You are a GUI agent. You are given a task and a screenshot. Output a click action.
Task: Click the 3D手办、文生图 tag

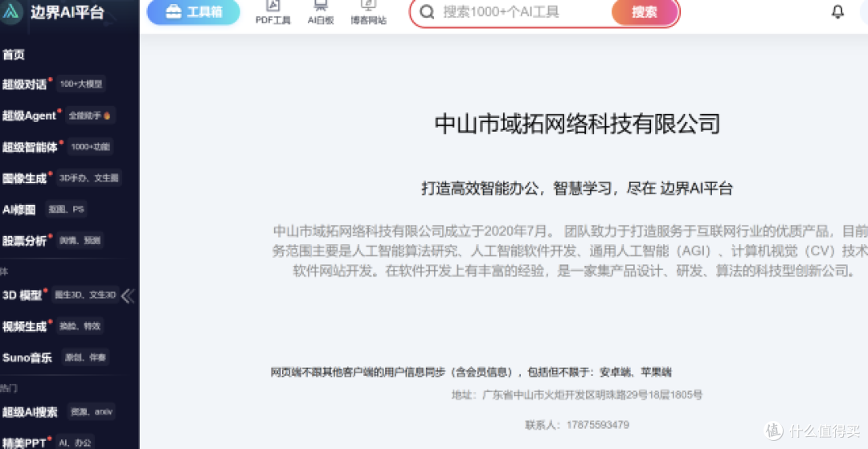pos(88,178)
